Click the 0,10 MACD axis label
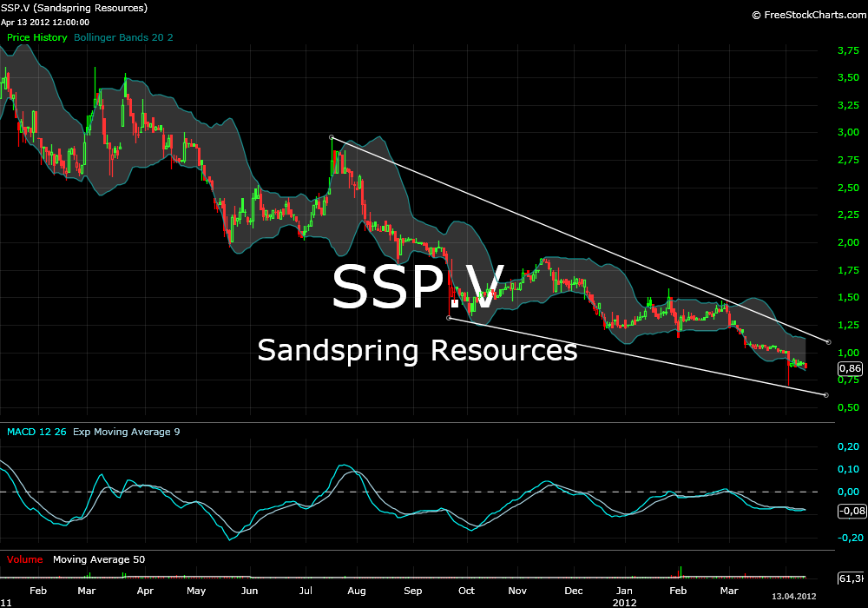This screenshot has width=868, height=608. [x=849, y=470]
